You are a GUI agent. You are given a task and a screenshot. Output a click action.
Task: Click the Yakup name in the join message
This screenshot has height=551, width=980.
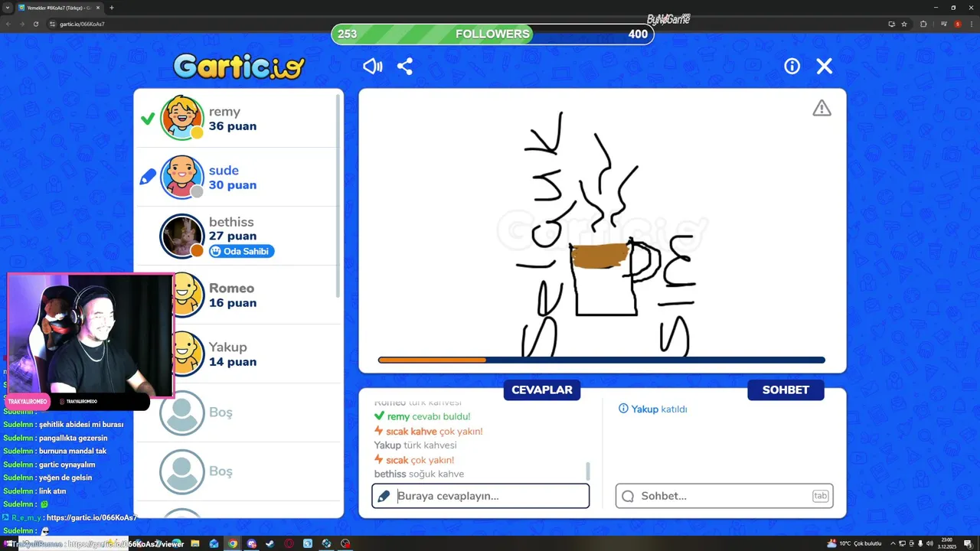(645, 409)
